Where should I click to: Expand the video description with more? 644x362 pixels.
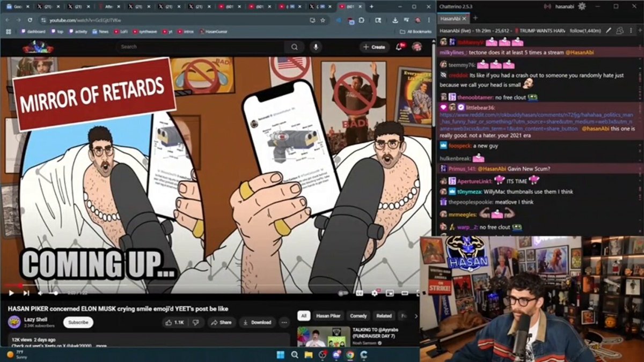(x=101, y=346)
